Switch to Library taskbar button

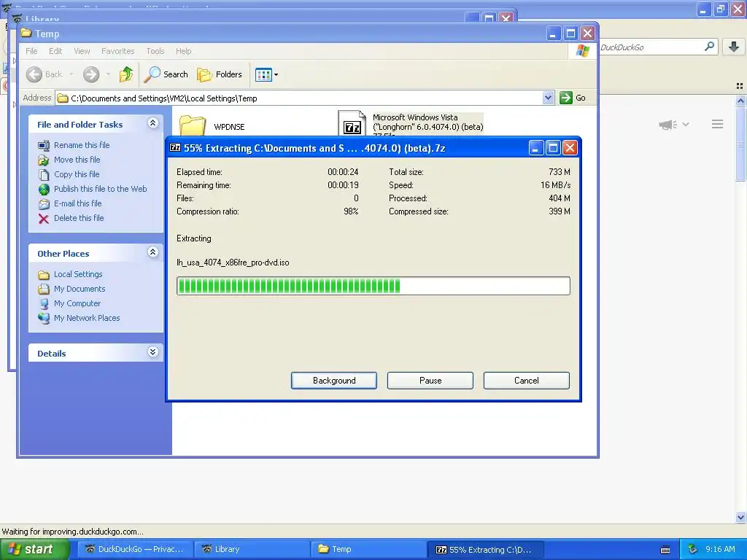tap(252, 549)
